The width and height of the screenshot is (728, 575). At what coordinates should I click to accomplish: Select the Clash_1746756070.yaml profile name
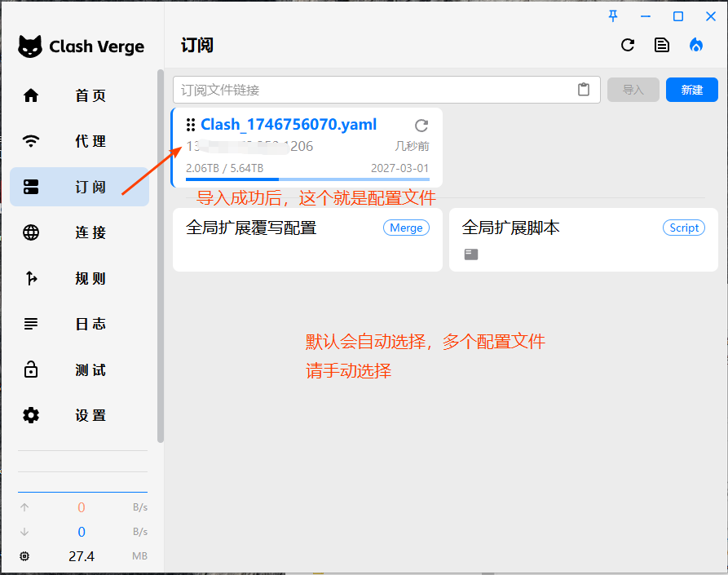pyautogui.click(x=289, y=125)
